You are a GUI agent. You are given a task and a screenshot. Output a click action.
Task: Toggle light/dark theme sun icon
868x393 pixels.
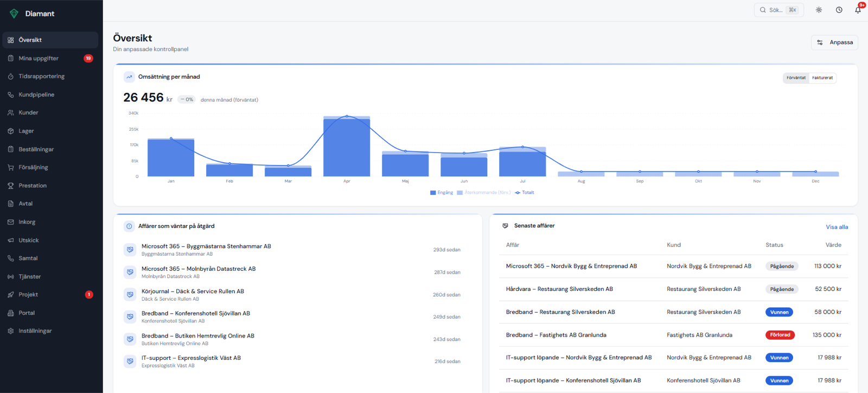(x=819, y=10)
